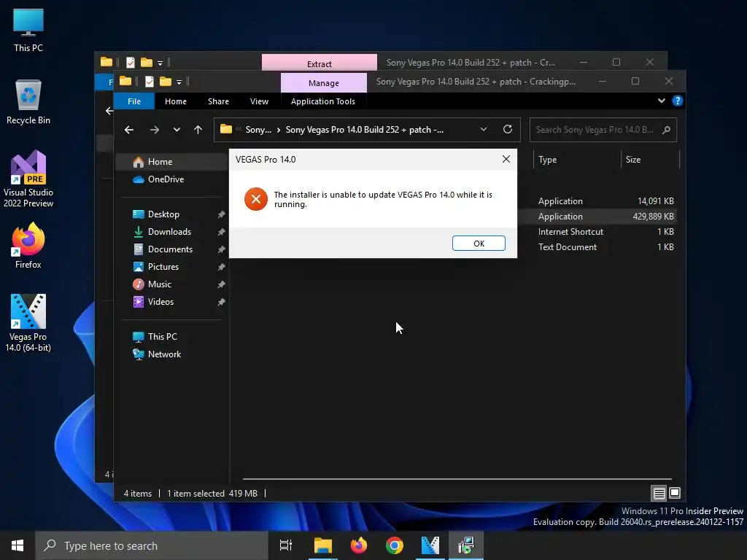
Task: Unpin Music using its pin icon
Action: [x=221, y=285]
